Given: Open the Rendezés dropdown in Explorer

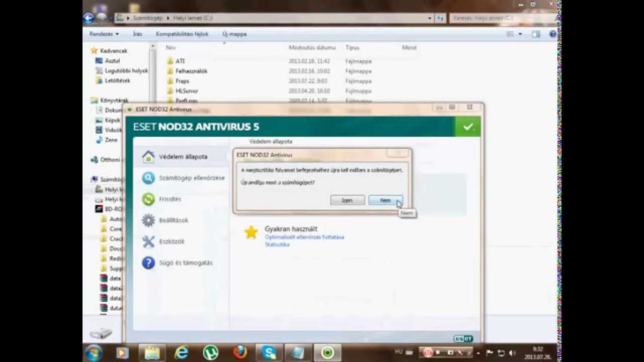Looking at the screenshot, I should click(x=104, y=34).
